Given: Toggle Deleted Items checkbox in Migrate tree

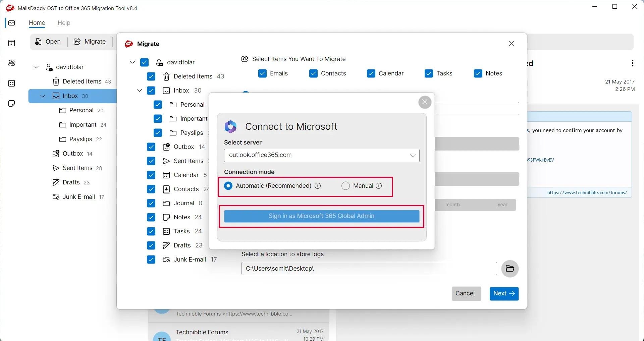Looking at the screenshot, I should (x=151, y=76).
